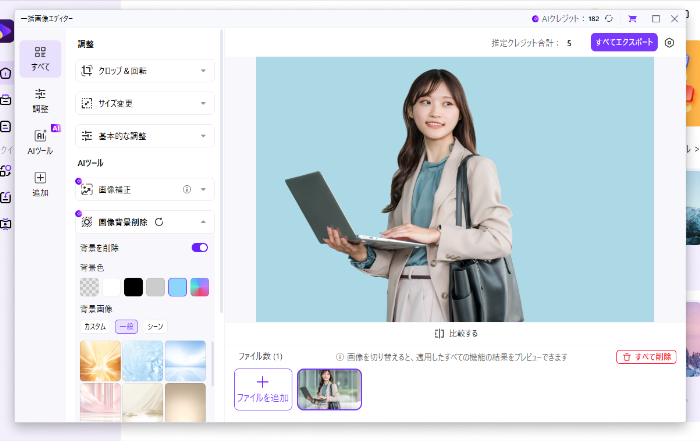Click the AIクレジット purple coin icon
The width and height of the screenshot is (700, 441).
coord(535,19)
